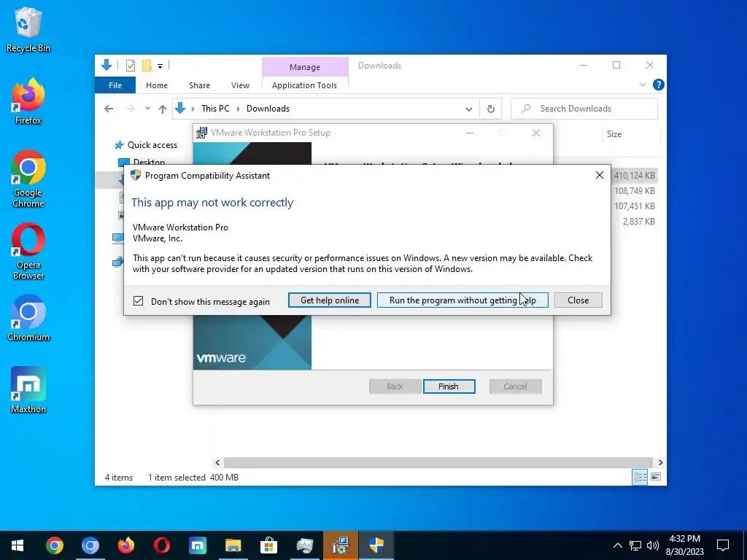Expand the address bar history dropdown
747x560 pixels.
(469, 109)
